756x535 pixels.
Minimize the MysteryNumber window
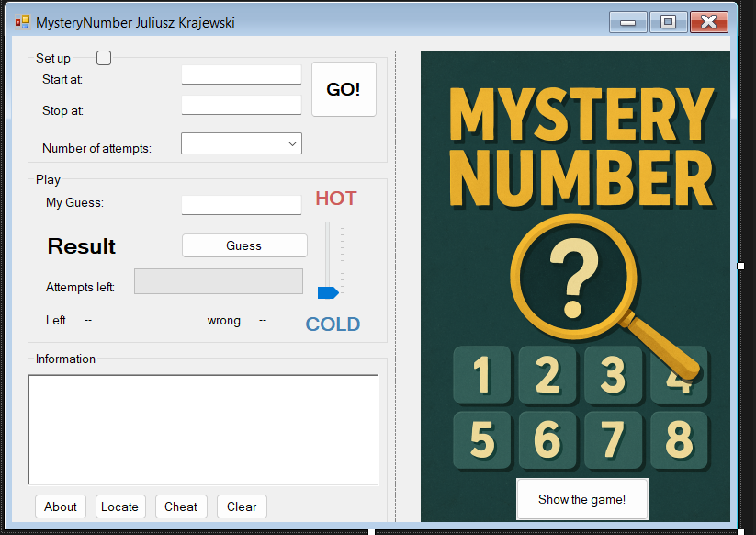627,22
